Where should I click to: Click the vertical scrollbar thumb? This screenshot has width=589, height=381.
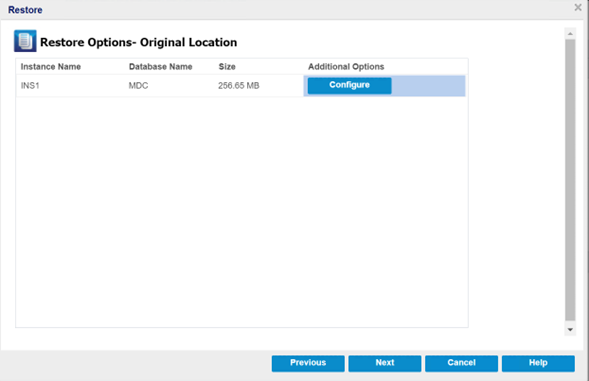[x=570, y=180]
